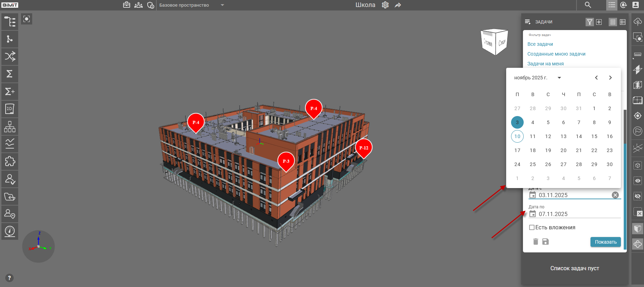Go to next month in calendar
The height and width of the screenshot is (287, 644).
[610, 78]
